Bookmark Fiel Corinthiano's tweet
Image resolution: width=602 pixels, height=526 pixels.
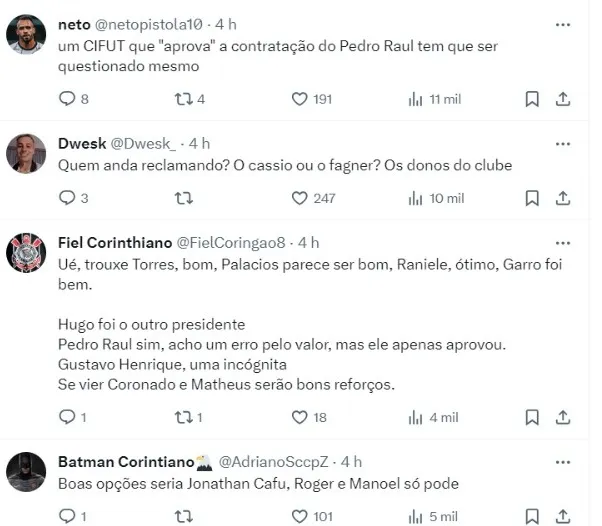532,417
